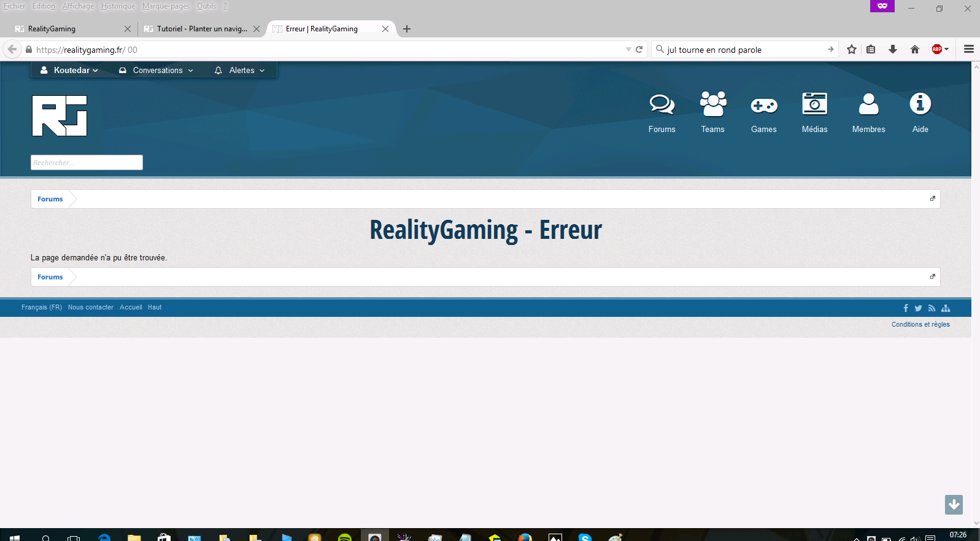Screen dimensions: 980x541
Task: Click the private browsing mask icon
Action: [882, 6]
